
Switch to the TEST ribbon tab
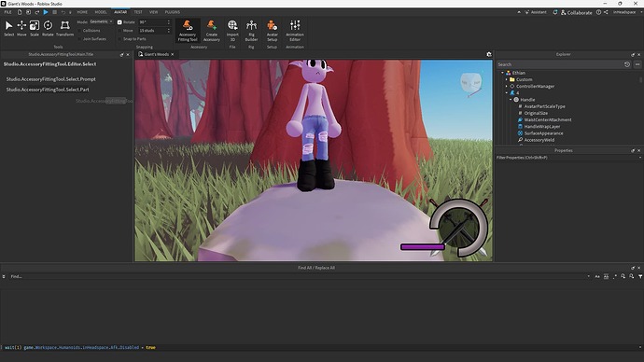pos(138,12)
